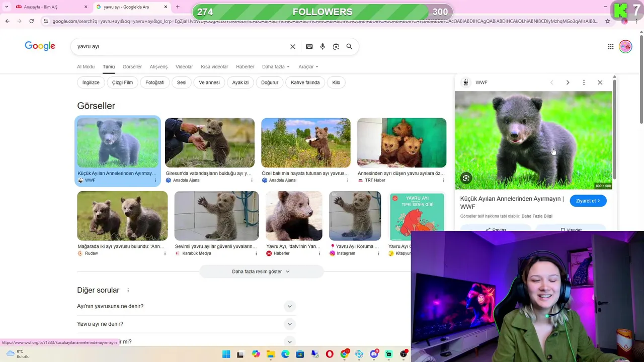
Task: Apply the 'Doğurur' filter chip
Action: tap(270, 82)
